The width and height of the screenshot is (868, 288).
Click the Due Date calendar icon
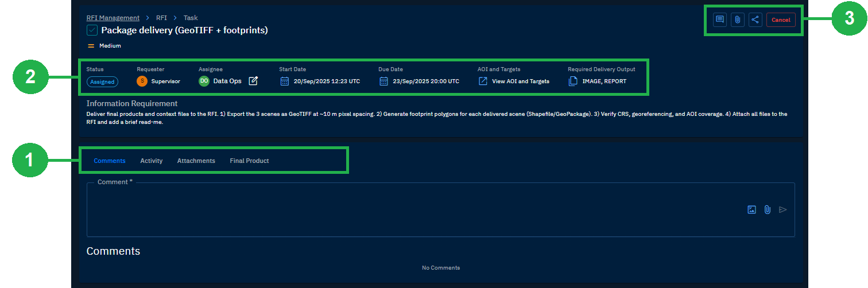click(384, 81)
